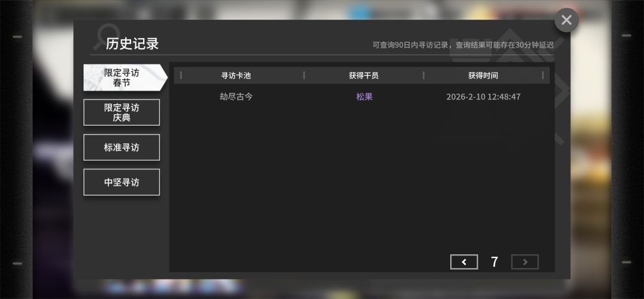Click the 历史记录 title text

pyautogui.click(x=132, y=43)
